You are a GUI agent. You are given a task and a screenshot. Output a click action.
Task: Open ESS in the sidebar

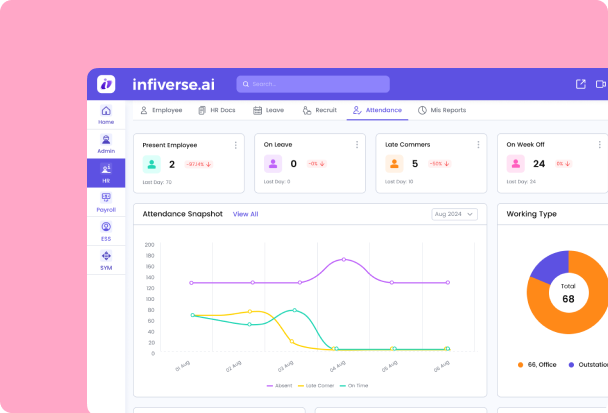click(106, 231)
